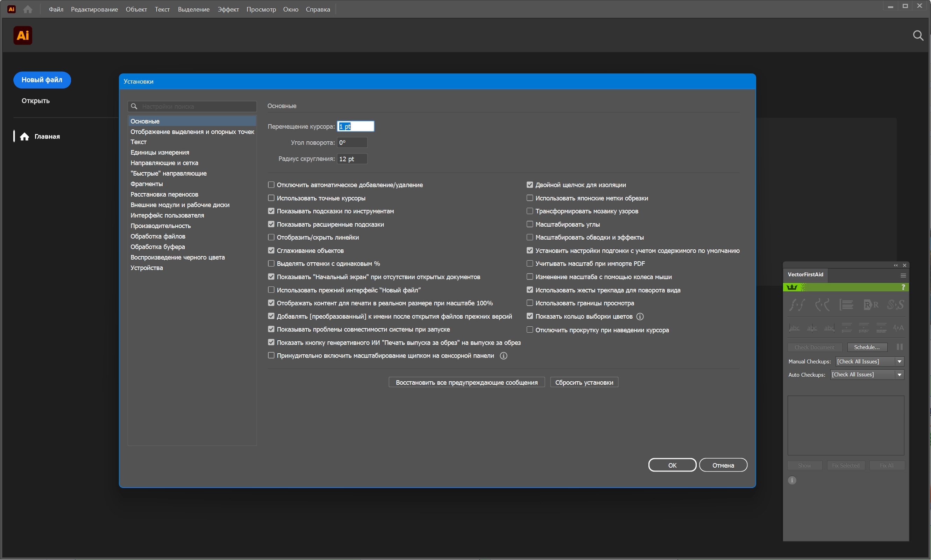This screenshot has width=931, height=560.
Task: Open the Просмотр menu
Action: pos(261,9)
